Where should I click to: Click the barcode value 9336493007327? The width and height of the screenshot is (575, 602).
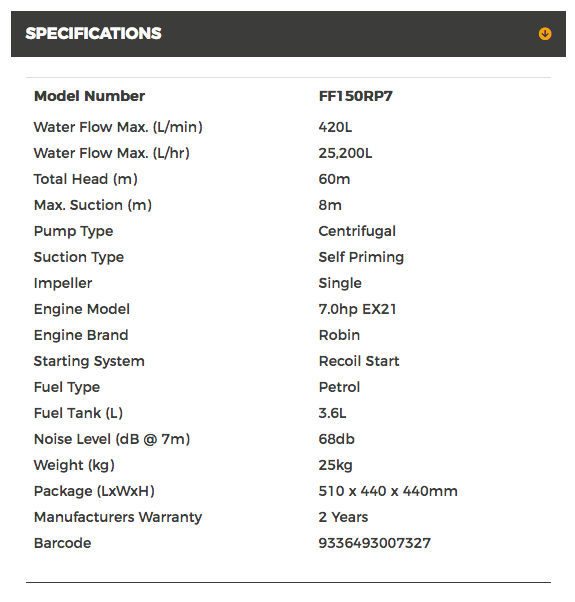click(375, 543)
